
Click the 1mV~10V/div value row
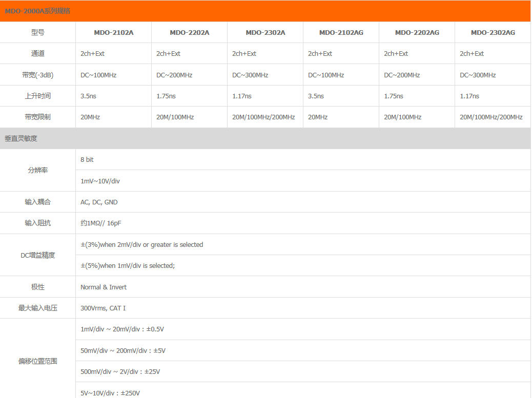tap(100, 181)
